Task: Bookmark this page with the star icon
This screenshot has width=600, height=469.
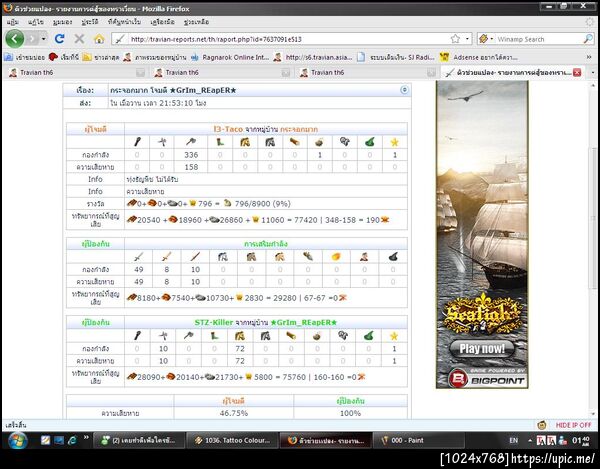Action: point(455,39)
